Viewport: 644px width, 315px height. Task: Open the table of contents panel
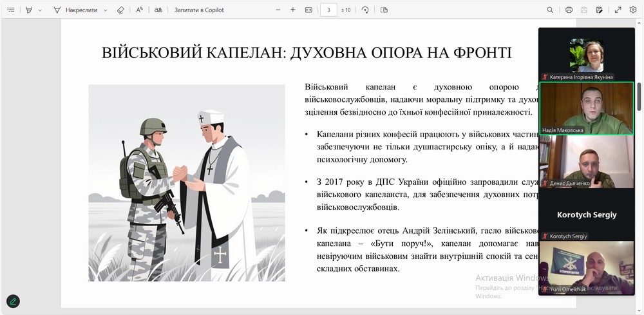pos(10,10)
